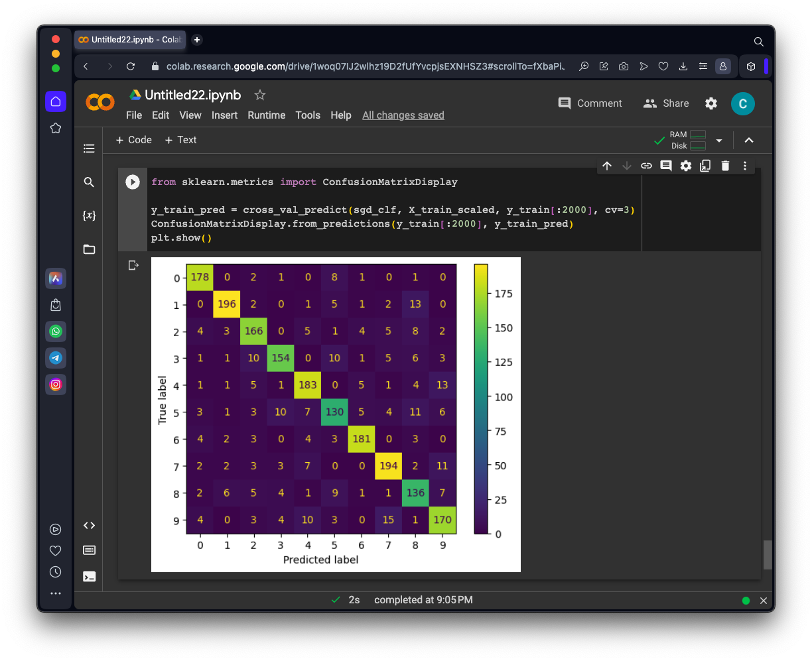Open the variables inspector panel

click(89, 215)
